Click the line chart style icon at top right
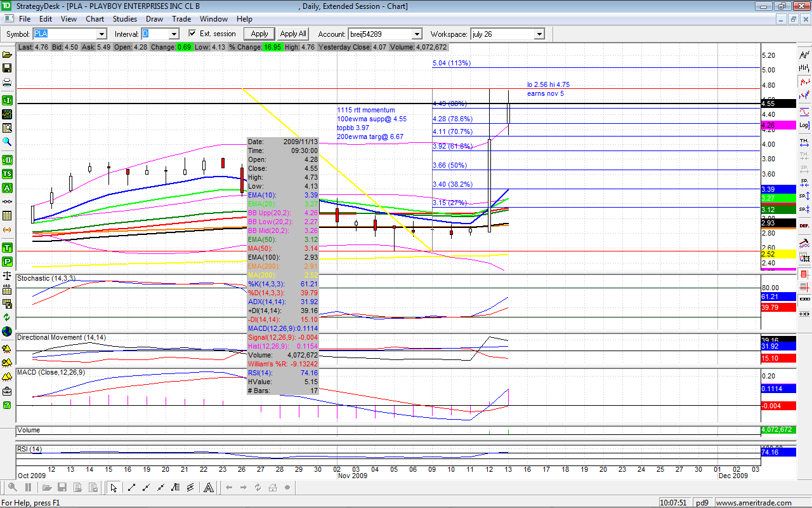812x508 pixels. [x=804, y=55]
